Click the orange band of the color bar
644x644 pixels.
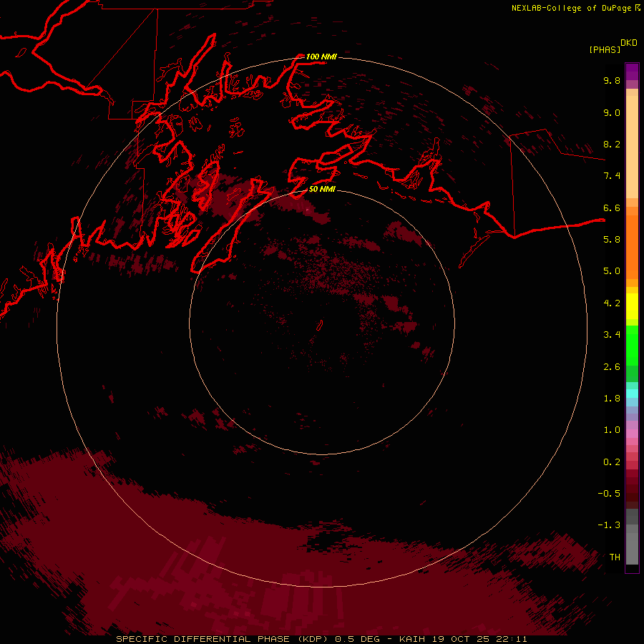(632, 246)
